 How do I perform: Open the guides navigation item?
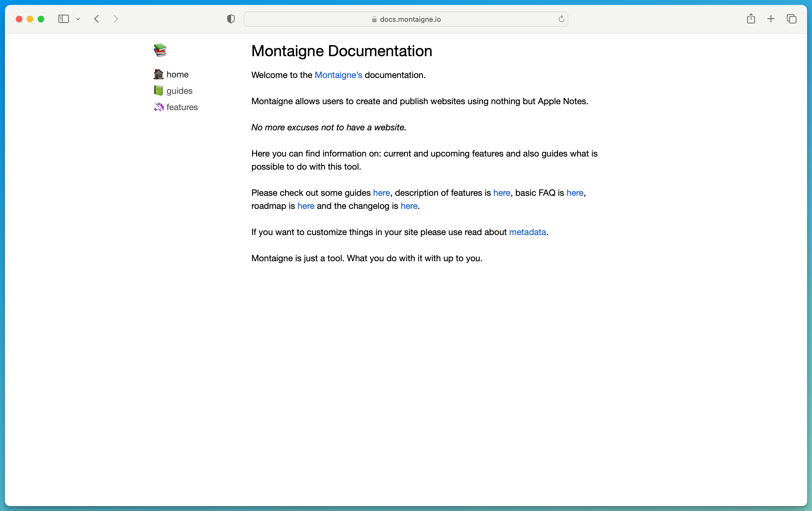tap(179, 91)
